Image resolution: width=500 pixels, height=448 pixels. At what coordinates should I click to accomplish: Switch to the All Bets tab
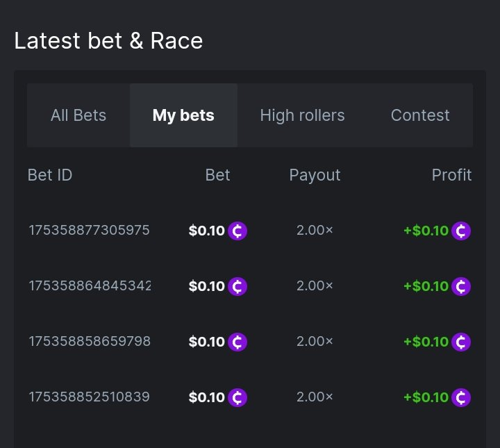point(78,115)
